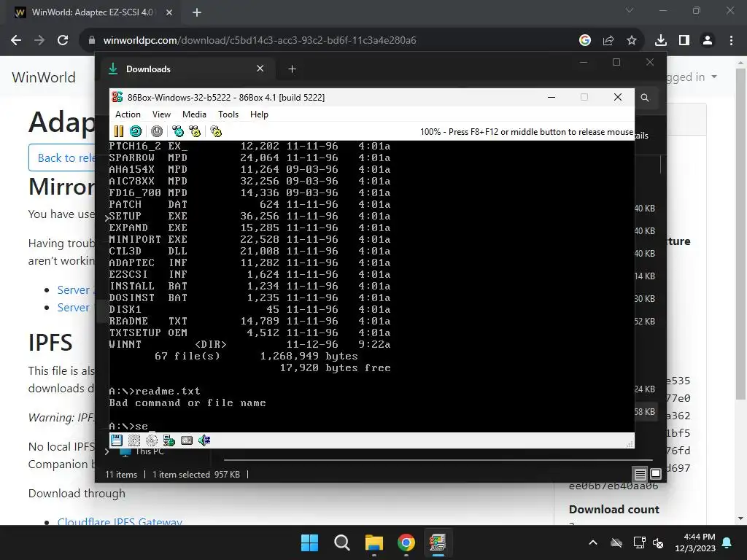The height and width of the screenshot is (560, 747).
Task: Pause the 86Box emulation
Action: (x=119, y=131)
